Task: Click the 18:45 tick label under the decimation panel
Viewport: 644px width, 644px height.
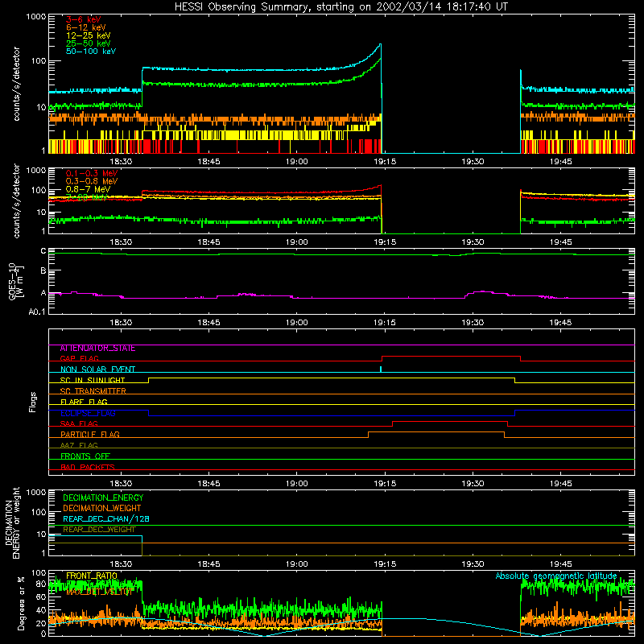Action: click(208, 564)
